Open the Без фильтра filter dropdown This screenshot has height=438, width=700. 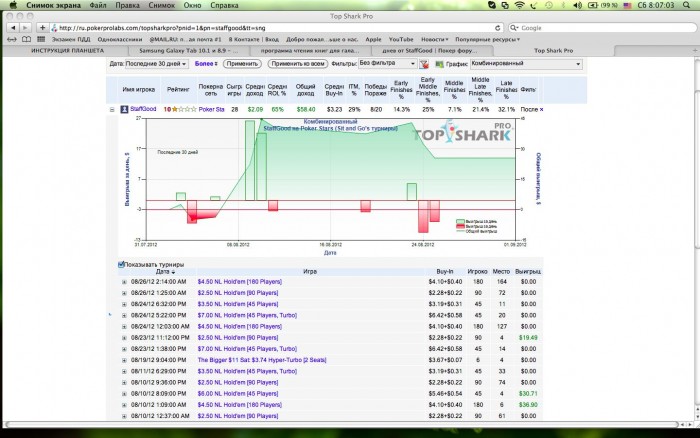click(x=388, y=63)
